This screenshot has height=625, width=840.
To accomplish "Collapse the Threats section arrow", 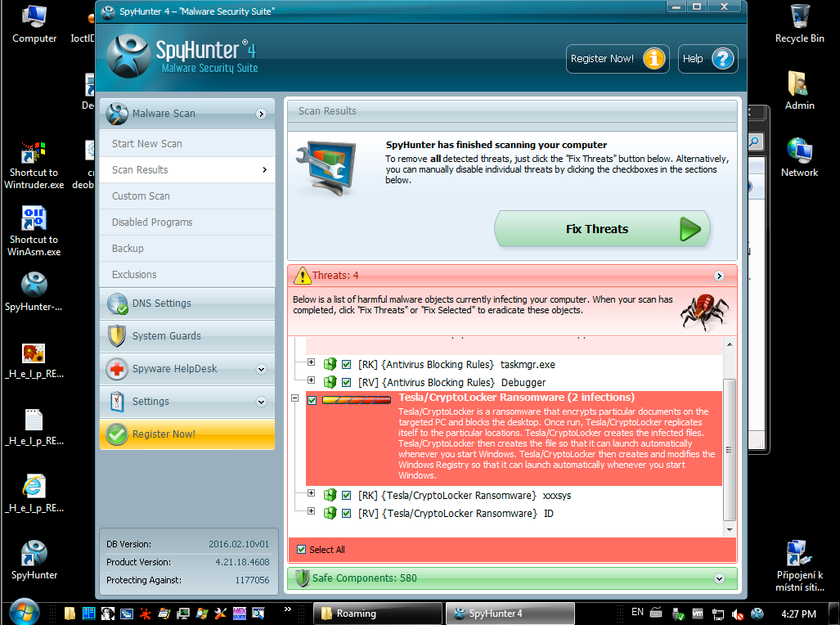I will tap(719, 276).
